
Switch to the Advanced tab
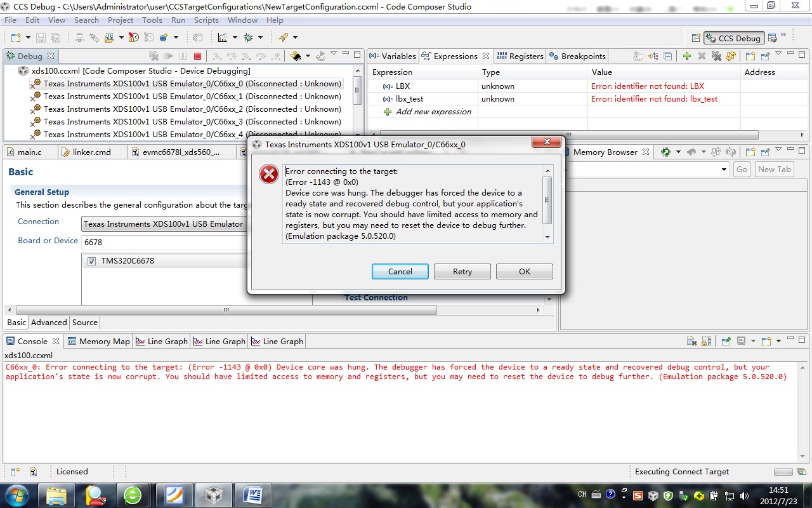tap(49, 323)
